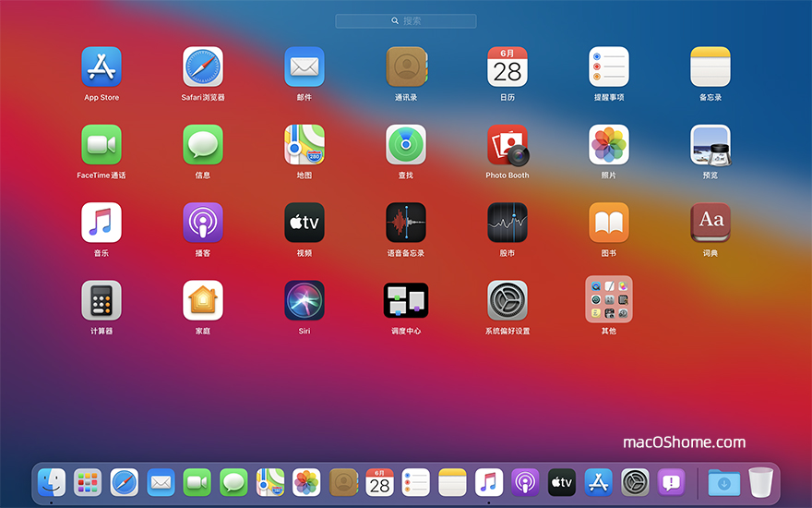Open FaceTime from the Dock

197,482
